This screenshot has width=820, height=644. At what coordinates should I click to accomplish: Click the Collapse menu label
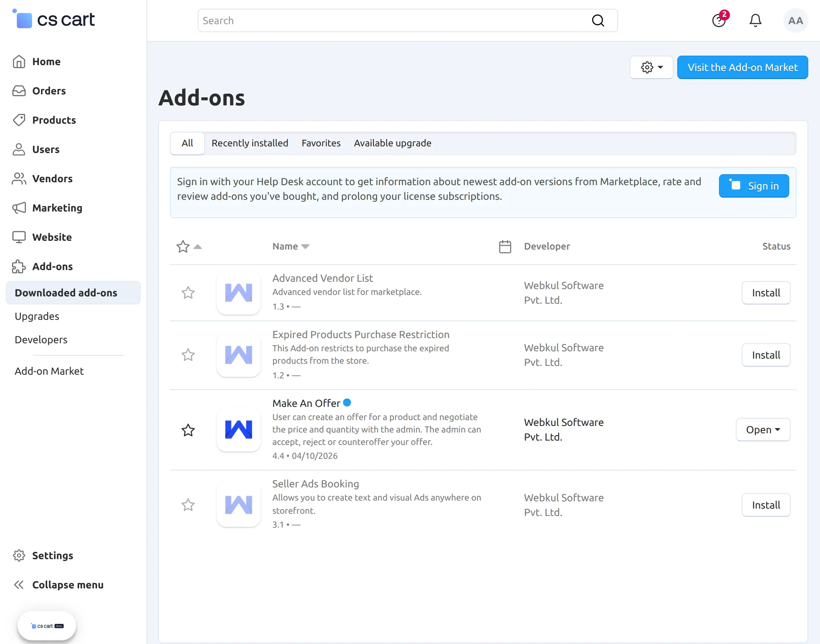point(68,585)
